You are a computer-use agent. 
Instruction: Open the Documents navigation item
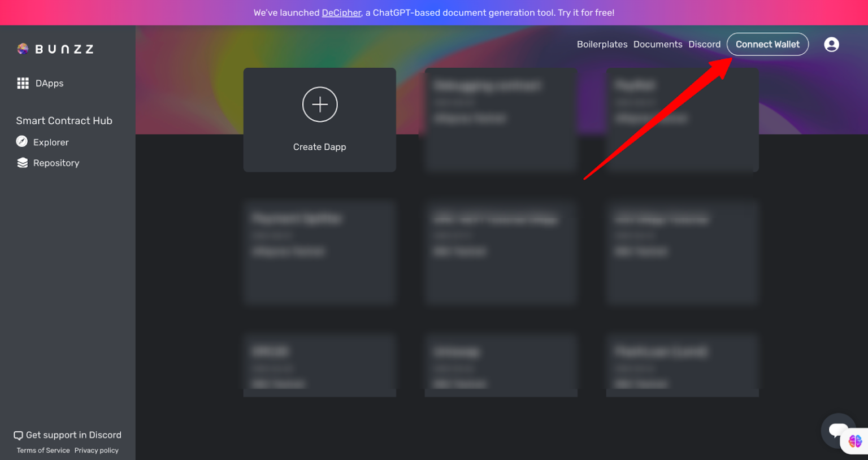pyautogui.click(x=658, y=44)
